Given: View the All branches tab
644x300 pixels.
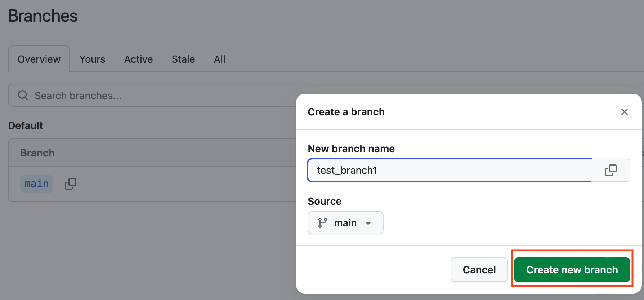Looking at the screenshot, I should click(219, 59).
